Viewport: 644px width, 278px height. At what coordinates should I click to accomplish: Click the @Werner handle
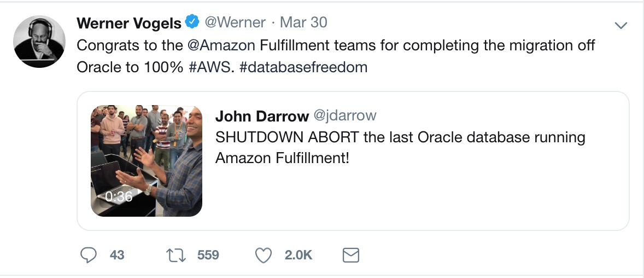click(x=235, y=22)
